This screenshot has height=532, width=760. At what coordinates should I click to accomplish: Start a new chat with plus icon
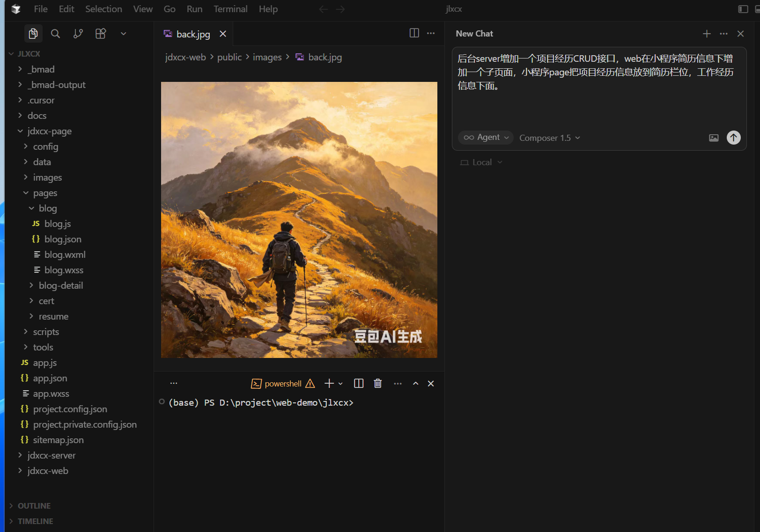click(x=707, y=34)
